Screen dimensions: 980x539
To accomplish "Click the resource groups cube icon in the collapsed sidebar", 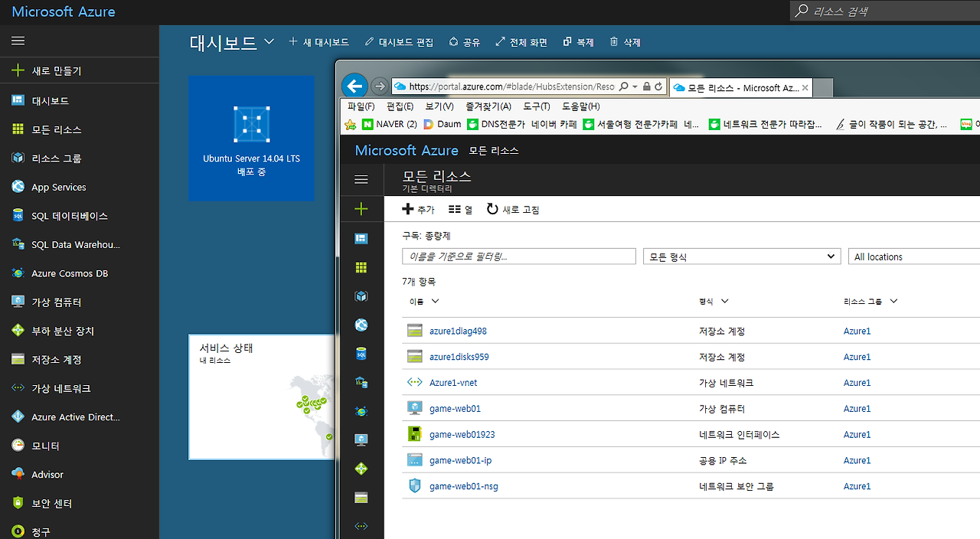I will 361,296.
